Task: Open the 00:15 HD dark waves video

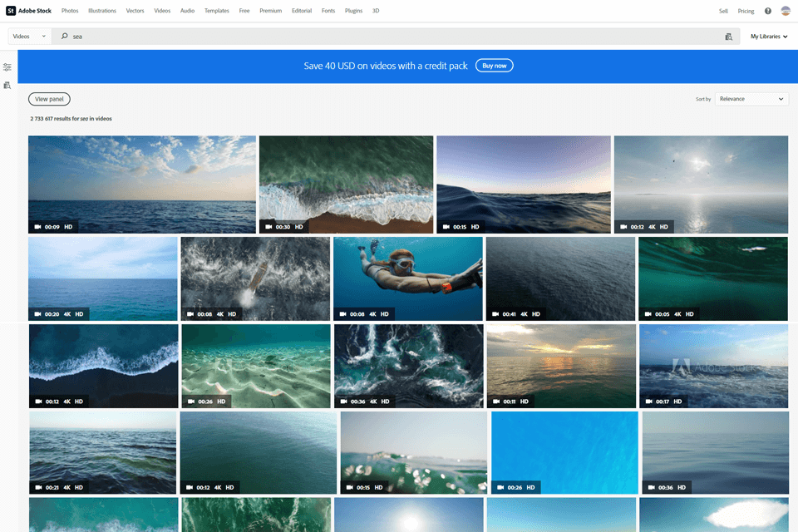Action: tap(523, 185)
